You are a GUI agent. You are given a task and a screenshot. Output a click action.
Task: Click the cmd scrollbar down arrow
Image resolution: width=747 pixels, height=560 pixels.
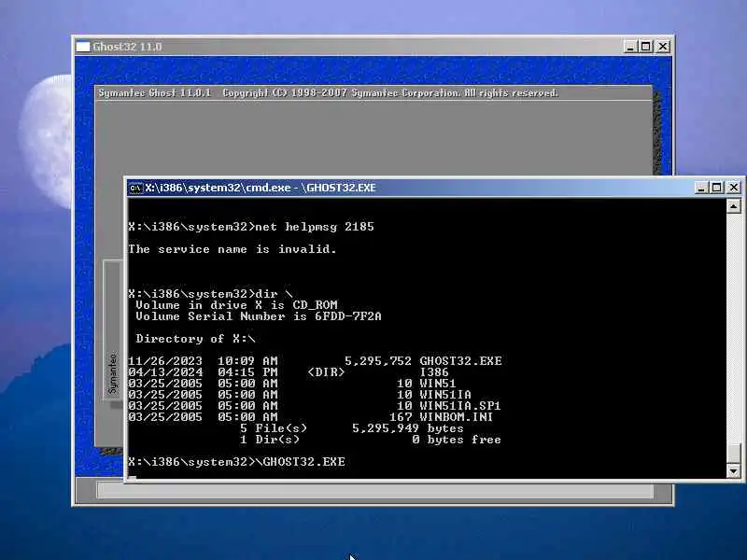tap(733, 471)
